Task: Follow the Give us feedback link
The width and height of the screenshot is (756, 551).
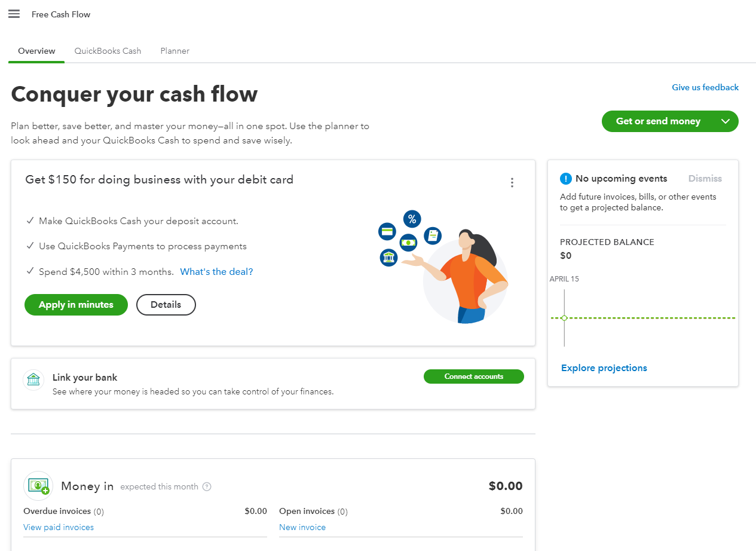Action: pyautogui.click(x=705, y=87)
